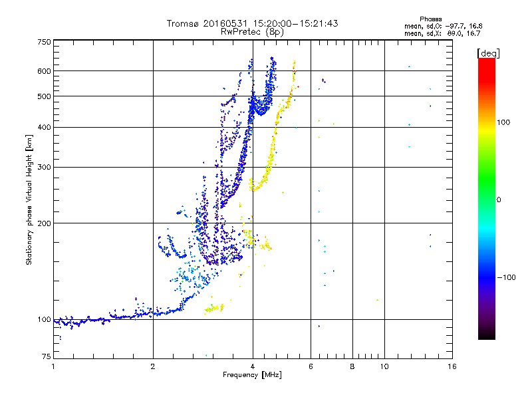Click the x-axis tick label '8'

(x=352, y=366)
